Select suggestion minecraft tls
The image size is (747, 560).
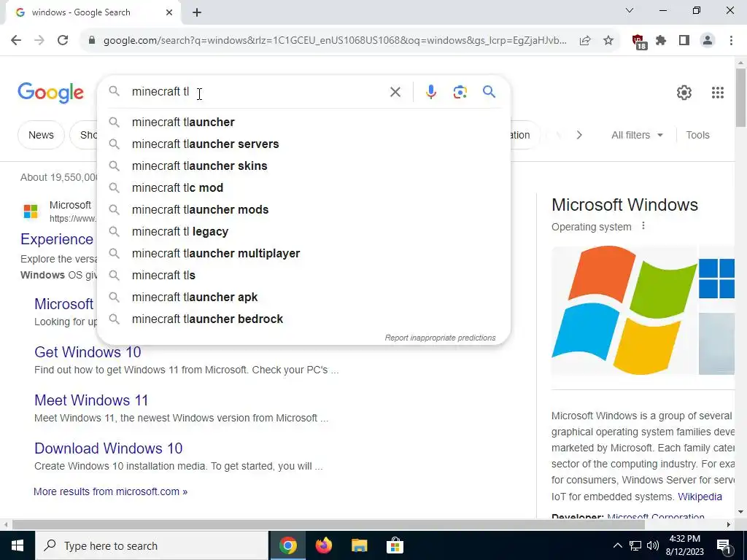303,275
